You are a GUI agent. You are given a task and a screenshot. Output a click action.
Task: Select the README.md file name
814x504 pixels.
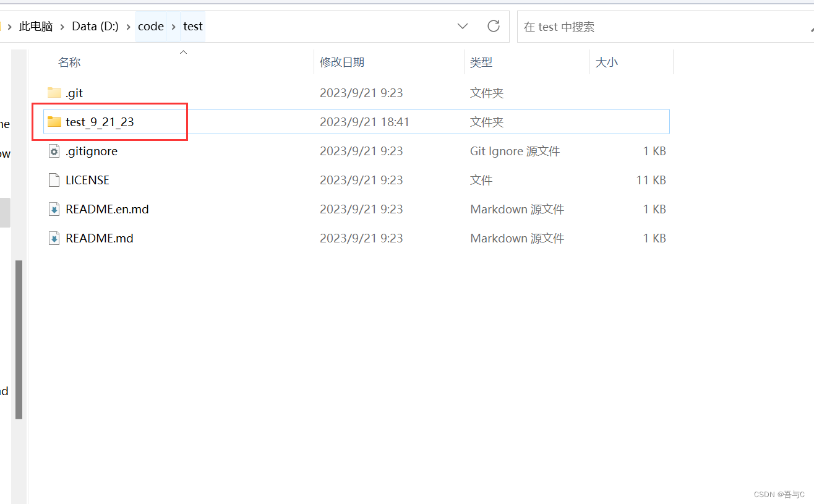(x=99, y=238)
